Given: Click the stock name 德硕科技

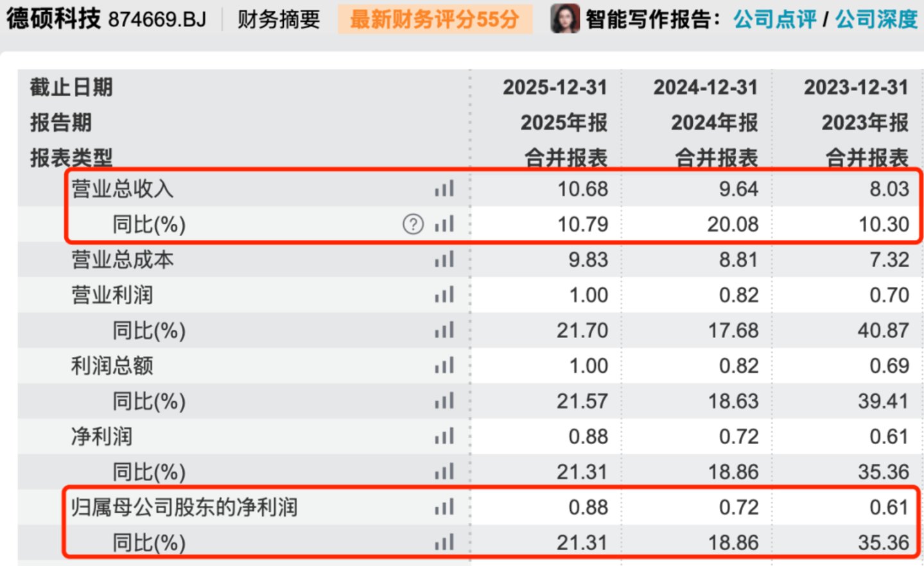Looking at the screenshot, I should tap(54, 19).
